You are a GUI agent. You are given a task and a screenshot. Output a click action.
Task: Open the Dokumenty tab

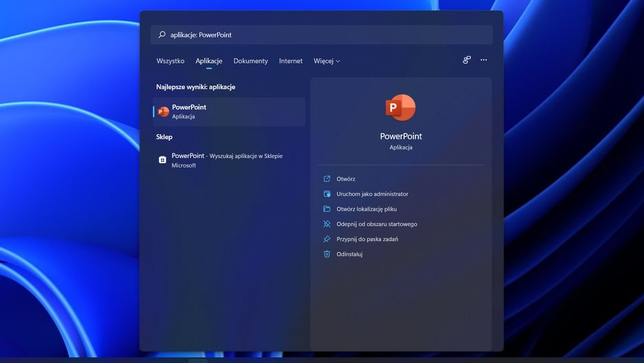[x=250, y=61]
